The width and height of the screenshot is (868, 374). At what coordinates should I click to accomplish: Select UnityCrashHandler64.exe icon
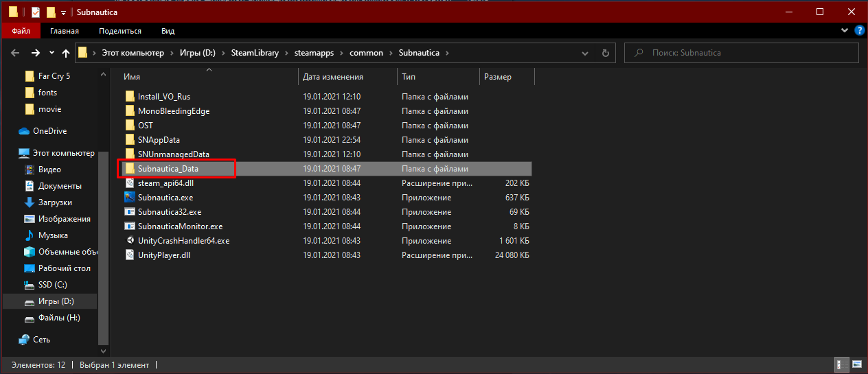(130, 241)
